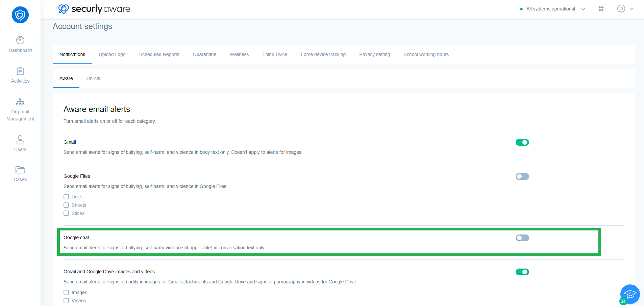Viewport: 644px width, 306px height.
Task: Click the Google Files category label
Action: (x=77, y=176)
